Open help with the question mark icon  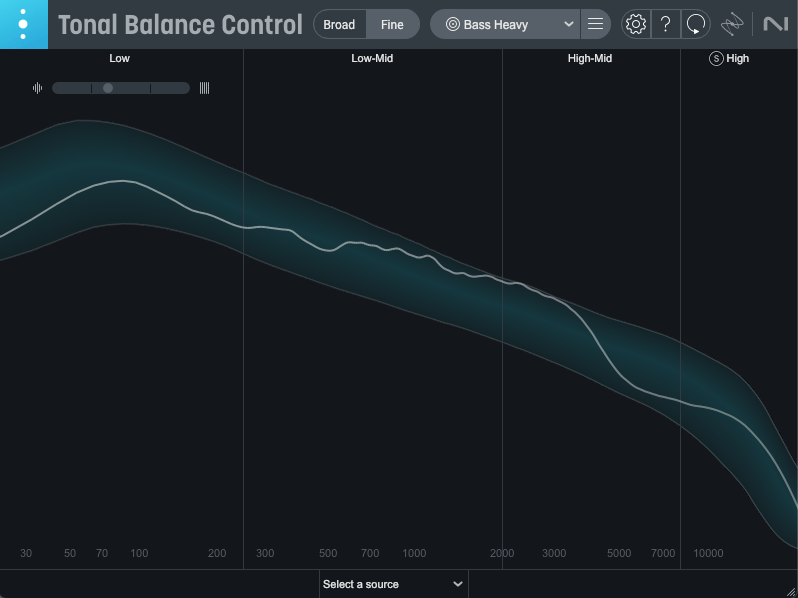click(665, 24)
